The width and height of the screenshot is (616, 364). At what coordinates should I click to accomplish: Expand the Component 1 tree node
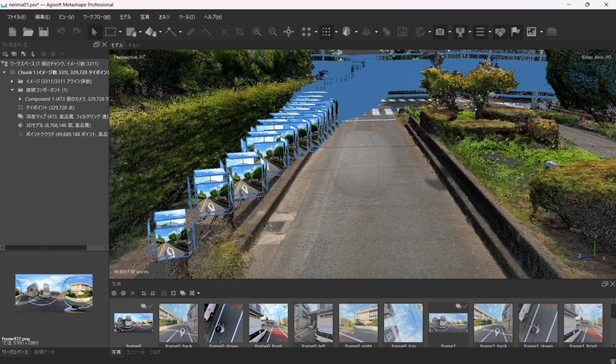(x=20, y=99)
